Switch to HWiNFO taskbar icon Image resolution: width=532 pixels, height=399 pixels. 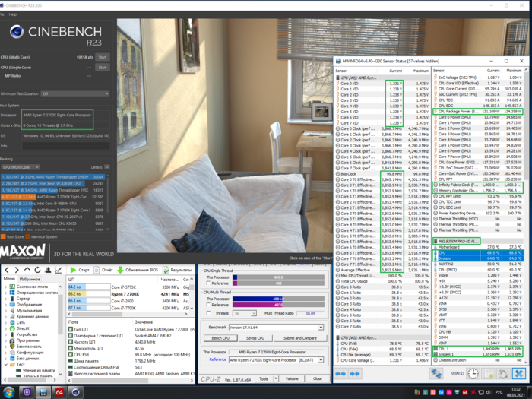pyautogui.click(x=43, y=393)
